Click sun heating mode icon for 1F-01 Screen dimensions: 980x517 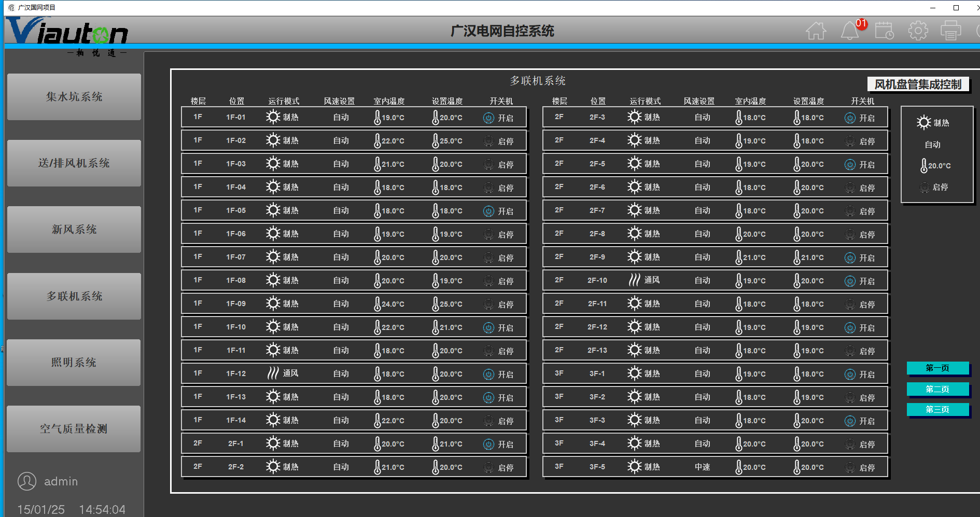[273, 117]
